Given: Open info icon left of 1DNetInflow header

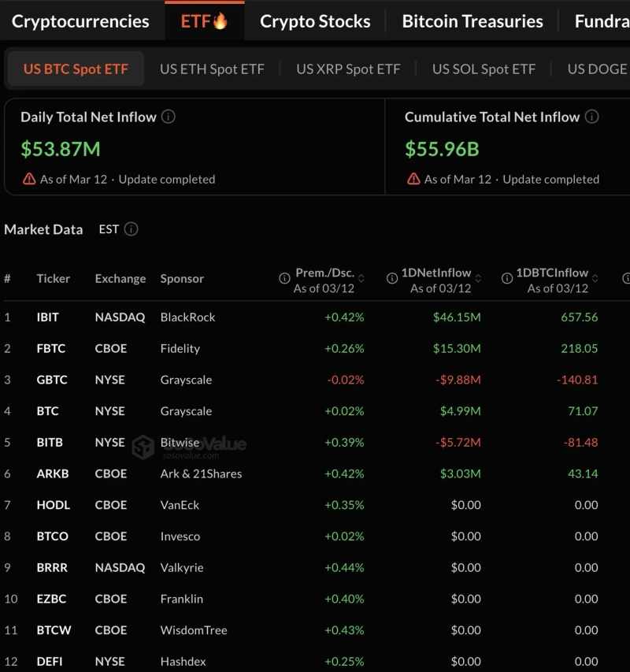Looking at the screenshot, I should pyautogui.click(x=392, y=278).
